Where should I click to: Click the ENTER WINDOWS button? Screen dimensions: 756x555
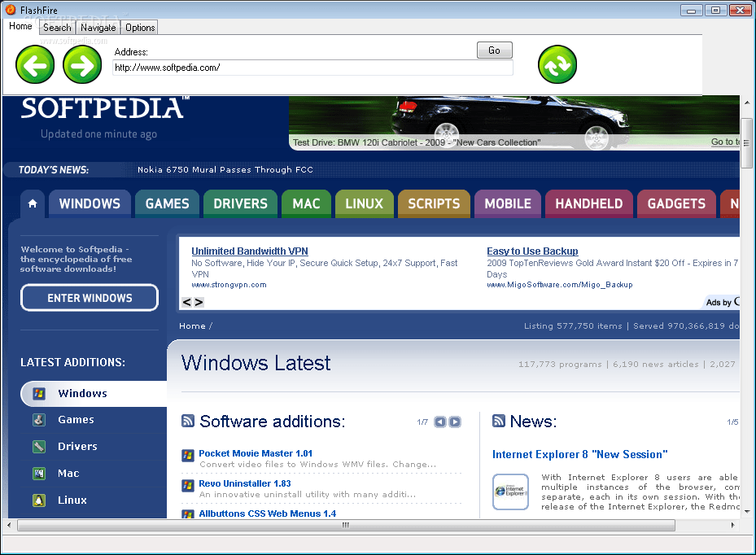(90, 298)
